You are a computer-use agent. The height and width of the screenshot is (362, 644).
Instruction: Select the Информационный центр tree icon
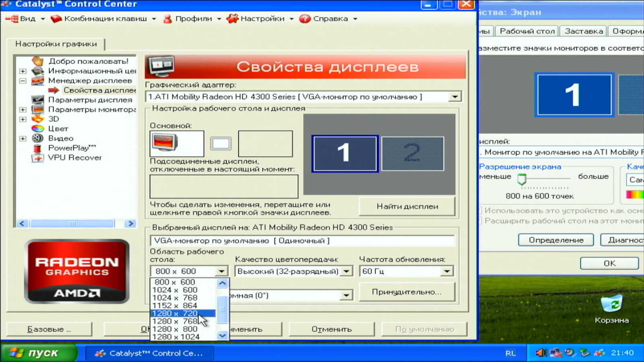(37, 71)
